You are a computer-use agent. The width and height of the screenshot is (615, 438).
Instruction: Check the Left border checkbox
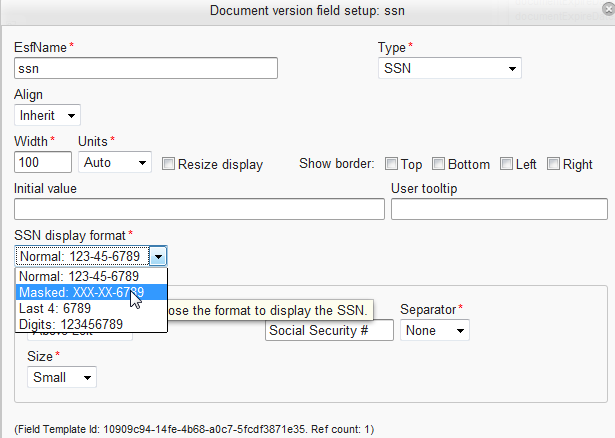506,164
